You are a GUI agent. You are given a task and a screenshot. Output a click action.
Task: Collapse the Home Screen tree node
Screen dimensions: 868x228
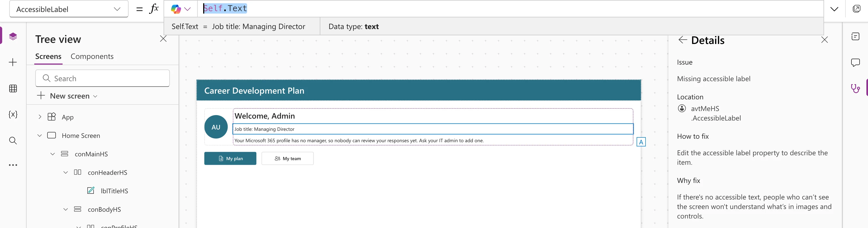(39, 135)
